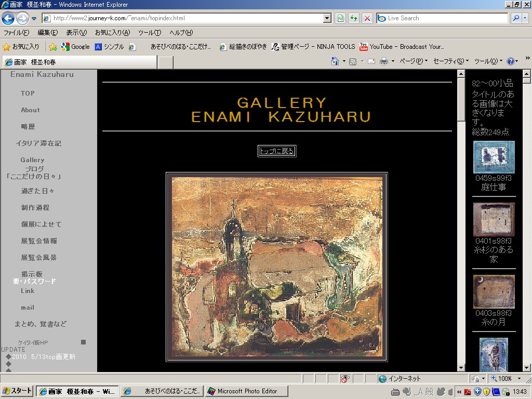Open the 編集(E) menu
The height and width of the screenshot is (399, 532).
click(47, 33)
